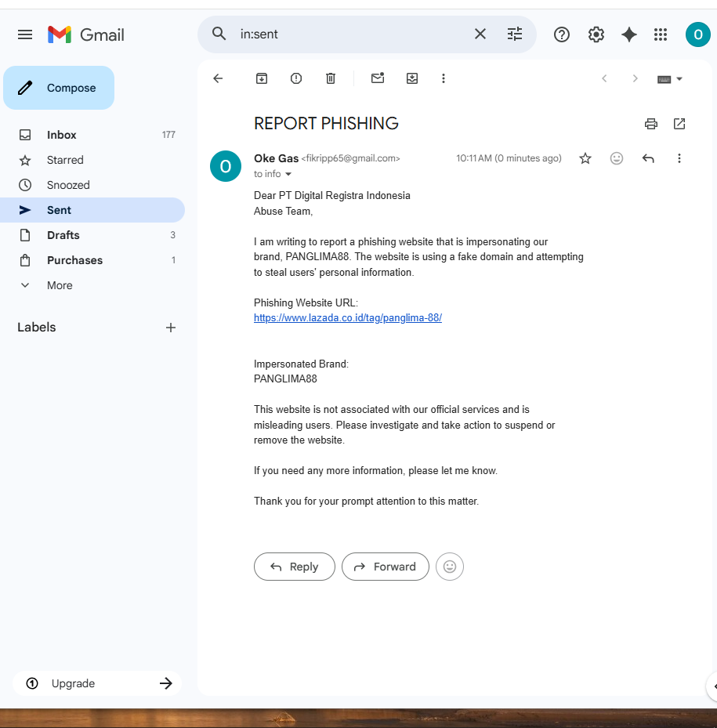The image size is (717, 728).
Task: Open the message More options menu
Action: 679,158
